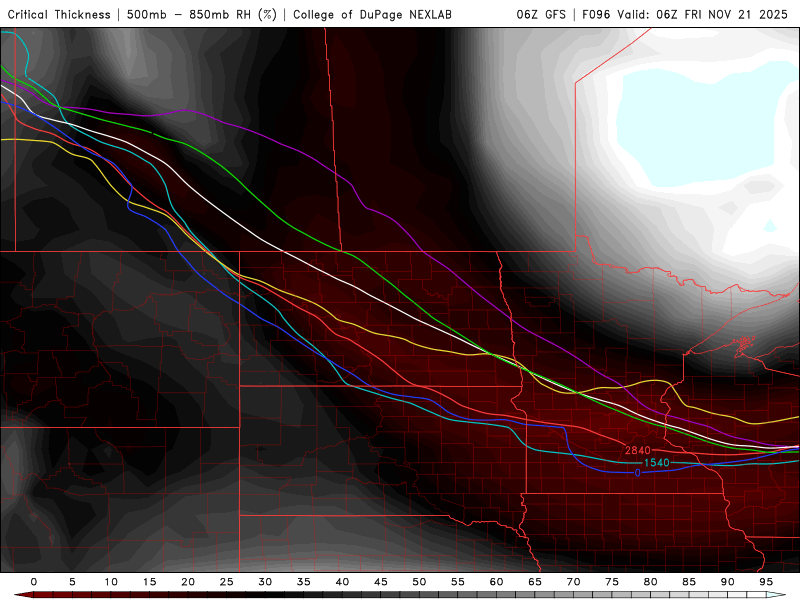Image resolution: width=800 pixels, height=600 pixels.
Task: Select the '55' color scale tick
Action: [458, 582]
